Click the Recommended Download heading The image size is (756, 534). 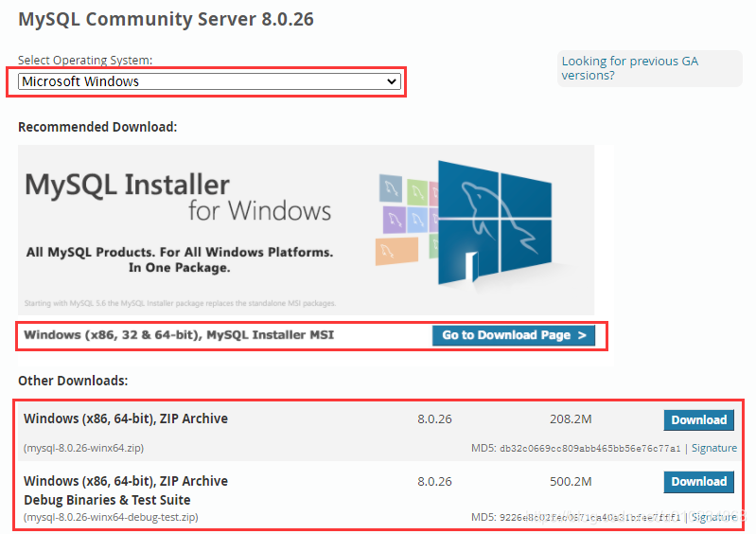click(x=97, y=127)
